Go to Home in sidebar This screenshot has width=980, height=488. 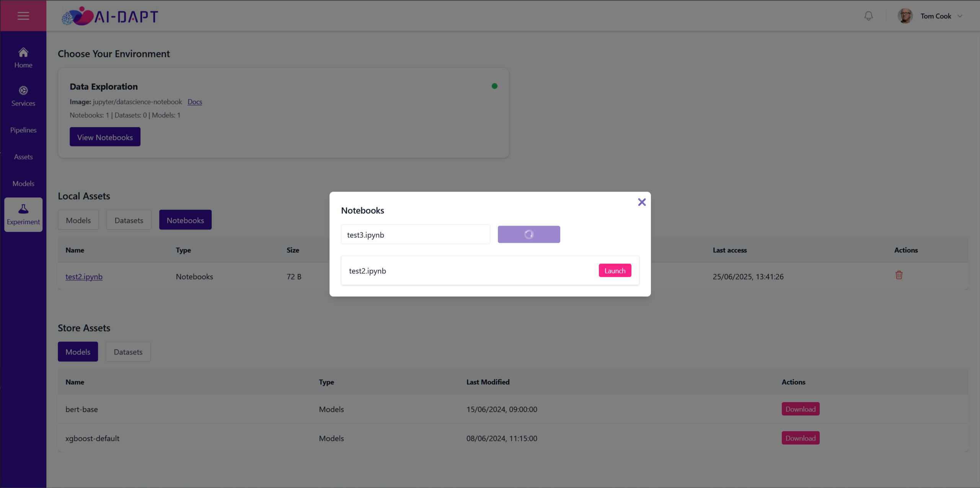coord(23,58)
